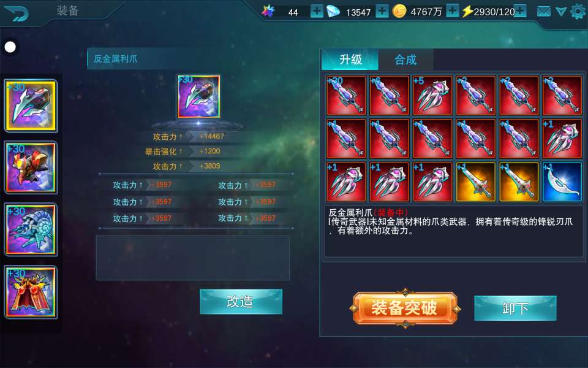Select the +30 armor equipment slot
The height and width of the screenshot is (368, 588).
pos(31,167)
